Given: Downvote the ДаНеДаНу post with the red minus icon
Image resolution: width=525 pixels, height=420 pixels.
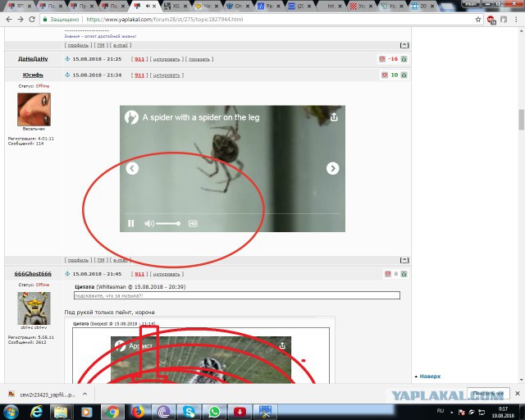Looking at the screenshot, I should [382, 59].
